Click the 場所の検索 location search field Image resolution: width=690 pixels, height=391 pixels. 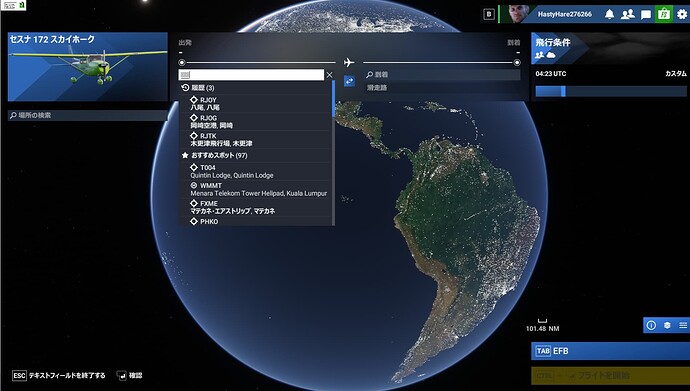pos(88,115)
